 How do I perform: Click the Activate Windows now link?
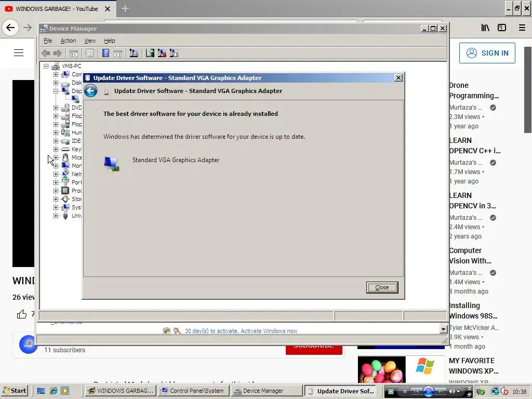pyautogui.click(x=269, y=331)
